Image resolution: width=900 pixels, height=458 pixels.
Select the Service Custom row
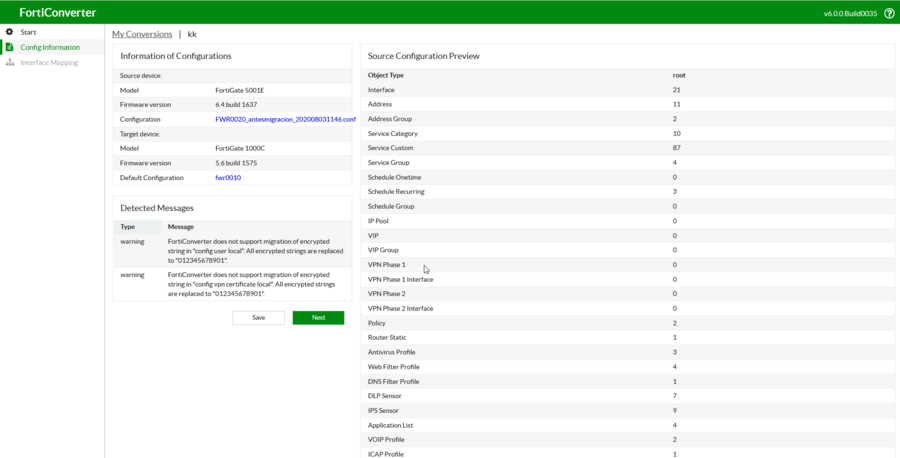point(390,148)
